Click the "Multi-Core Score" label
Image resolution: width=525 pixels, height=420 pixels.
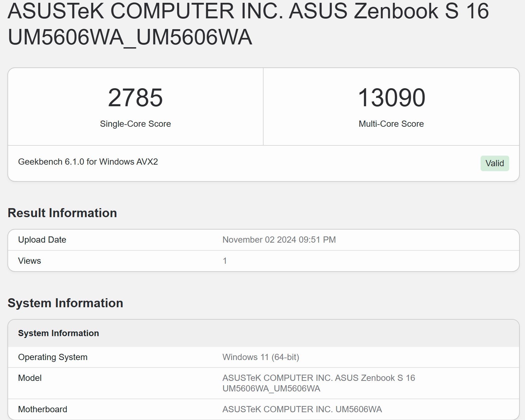[391, 124]
